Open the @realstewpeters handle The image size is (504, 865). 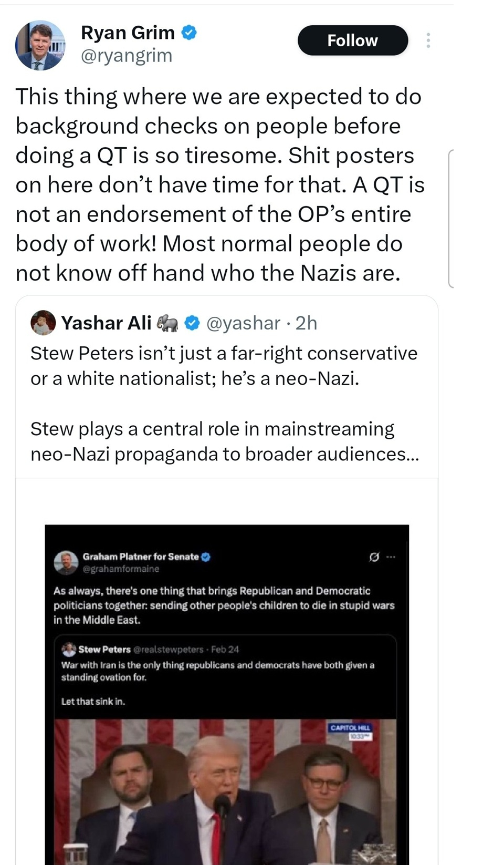168,650
